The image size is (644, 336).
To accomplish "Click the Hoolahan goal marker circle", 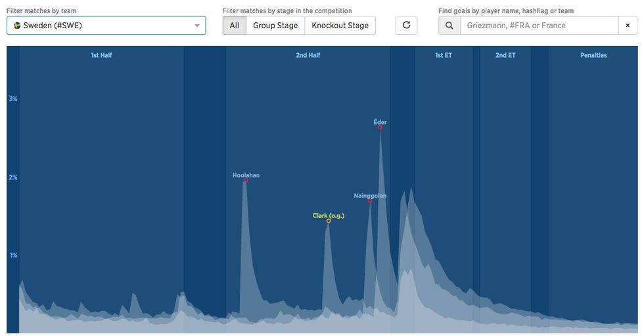I will 246,180.
